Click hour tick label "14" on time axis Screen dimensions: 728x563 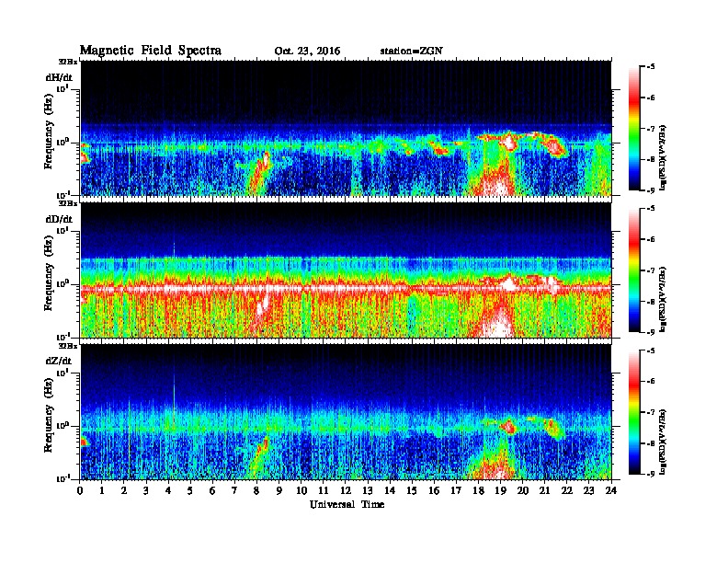(x=390, y=491)
